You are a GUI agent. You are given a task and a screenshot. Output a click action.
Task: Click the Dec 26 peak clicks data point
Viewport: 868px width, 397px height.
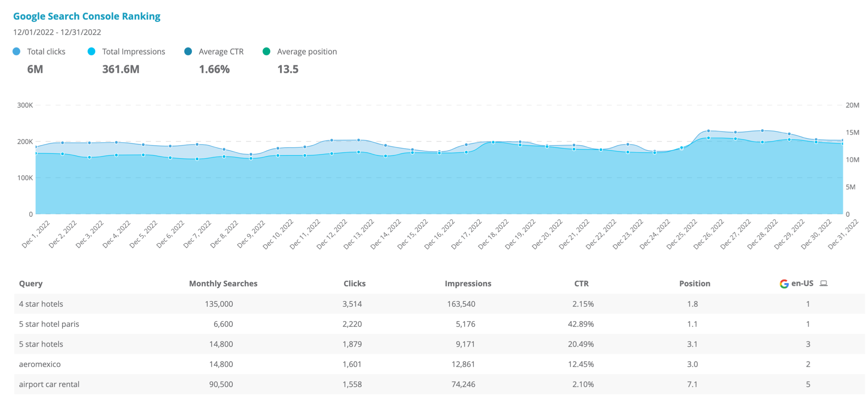[708, 131]
